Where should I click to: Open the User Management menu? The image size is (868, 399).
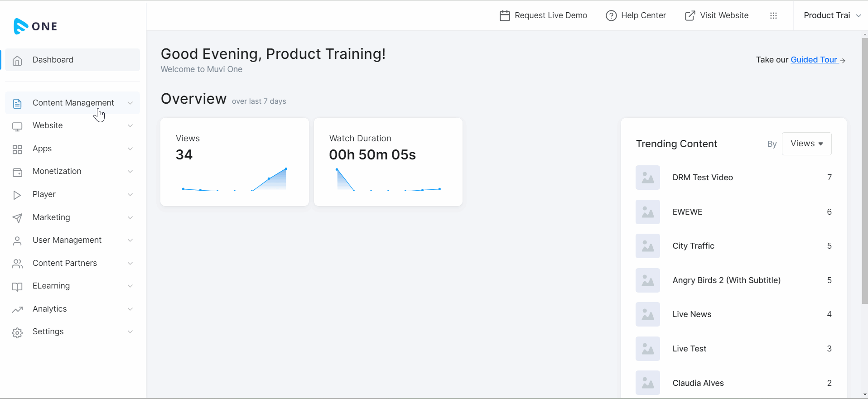tap(67, 240)
